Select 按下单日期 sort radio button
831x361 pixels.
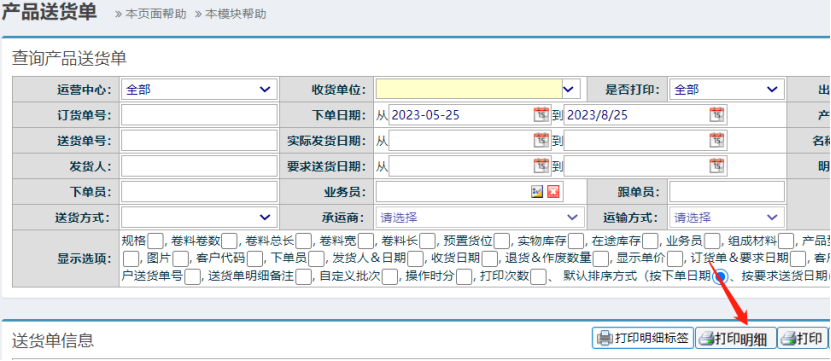[720, 277]
